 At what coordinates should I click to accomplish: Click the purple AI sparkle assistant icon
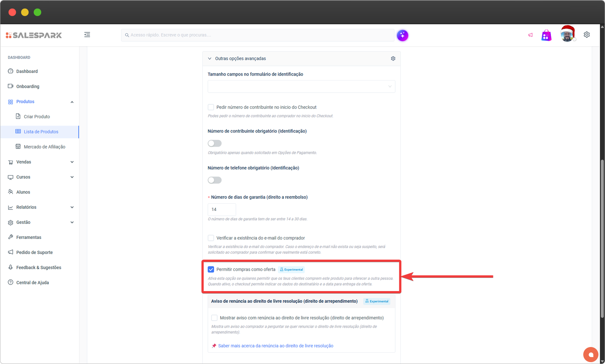pyautogui.click(x=402, y=36)
